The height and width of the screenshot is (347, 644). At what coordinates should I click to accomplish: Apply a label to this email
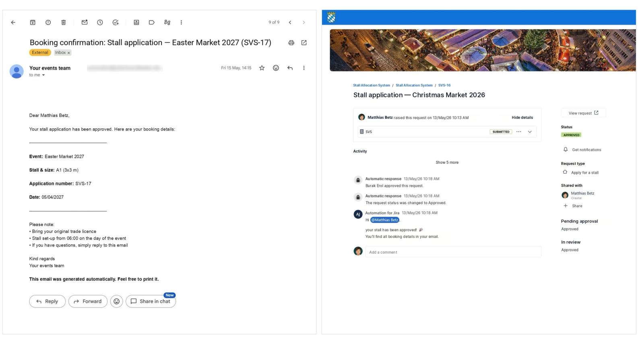pos(152,23)
